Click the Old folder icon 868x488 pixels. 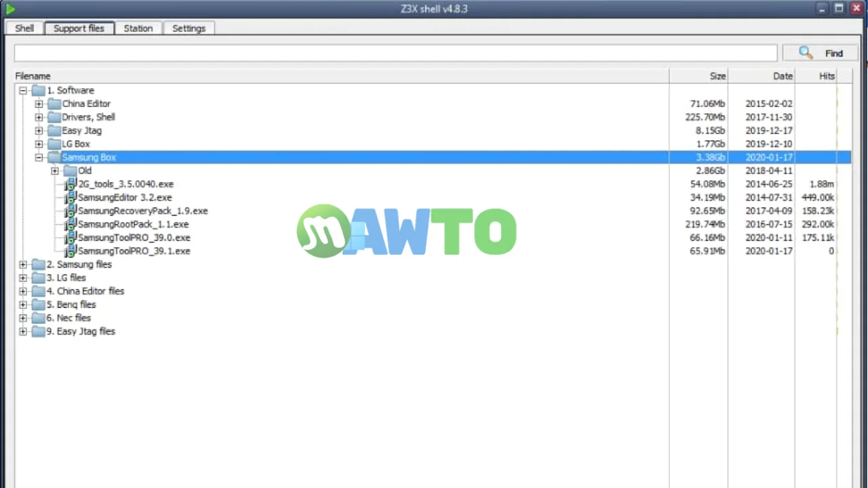click(x=71, y=171)
